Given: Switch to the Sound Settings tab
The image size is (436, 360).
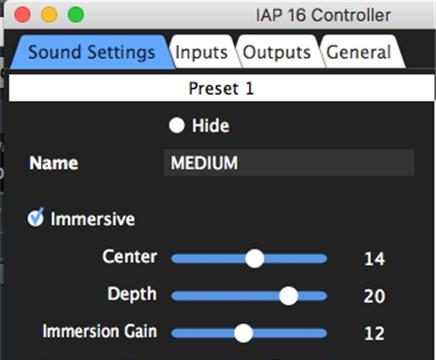Looking at the screenshot, I should click(92, 52).
